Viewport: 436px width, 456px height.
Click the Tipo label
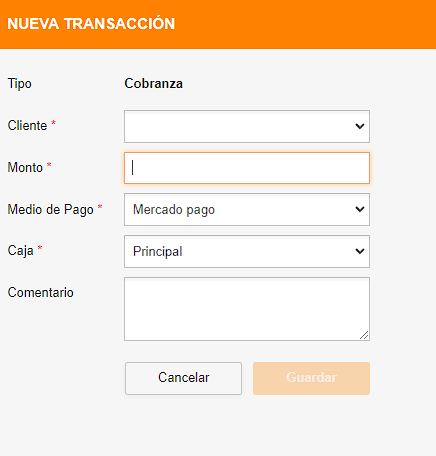pos(20,84)
